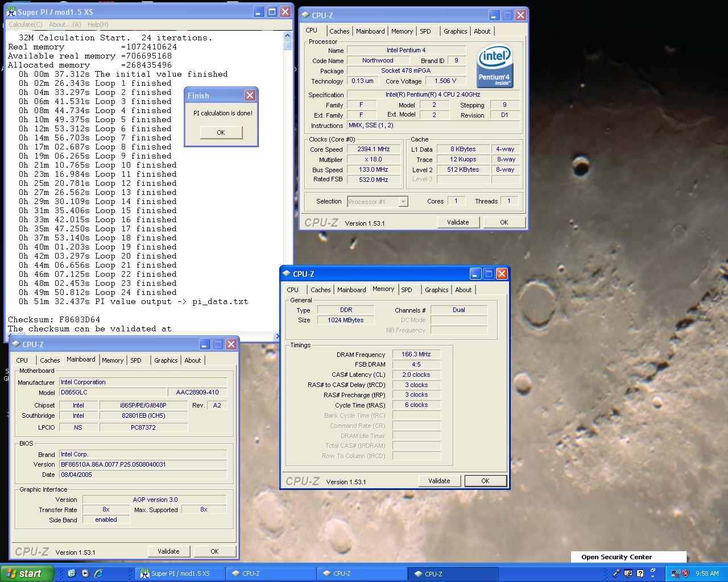The height and width of the screenshot is (582, 728).
Task: Click the CPU-Z icon in the Mainboard window title bar
Action: click(16, 344)
